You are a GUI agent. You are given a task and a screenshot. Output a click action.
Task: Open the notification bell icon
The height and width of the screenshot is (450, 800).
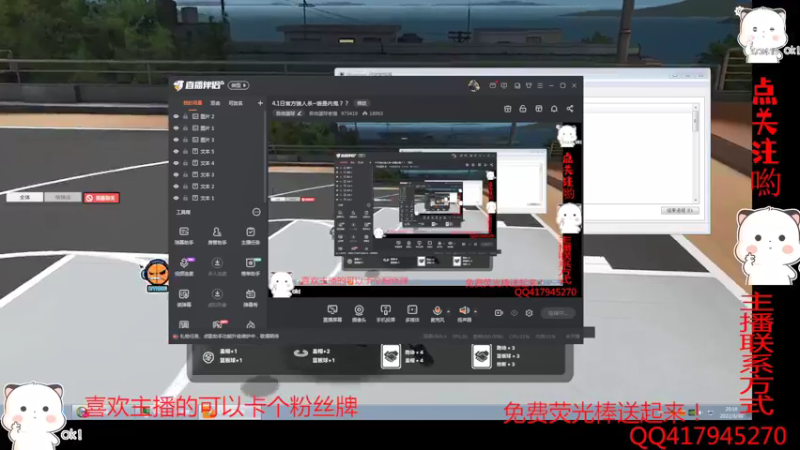[x=554, y=109]
